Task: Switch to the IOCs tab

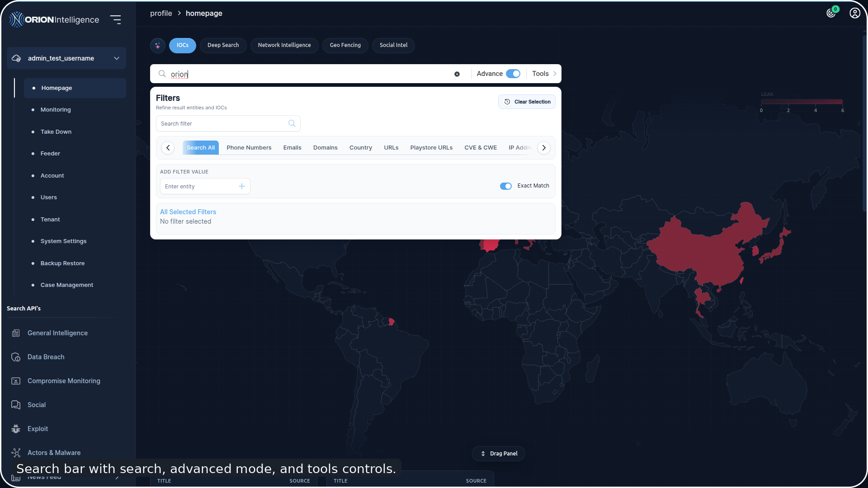Action: (x=183, y=45)
